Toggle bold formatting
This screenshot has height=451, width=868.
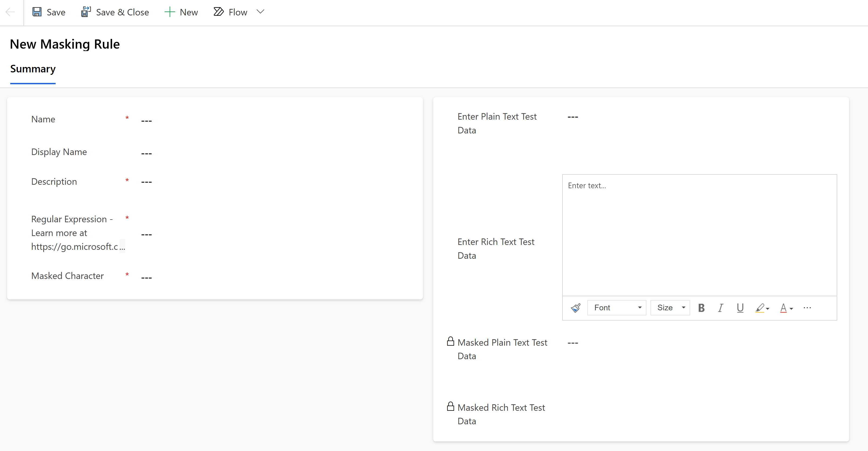pos(701,308)
